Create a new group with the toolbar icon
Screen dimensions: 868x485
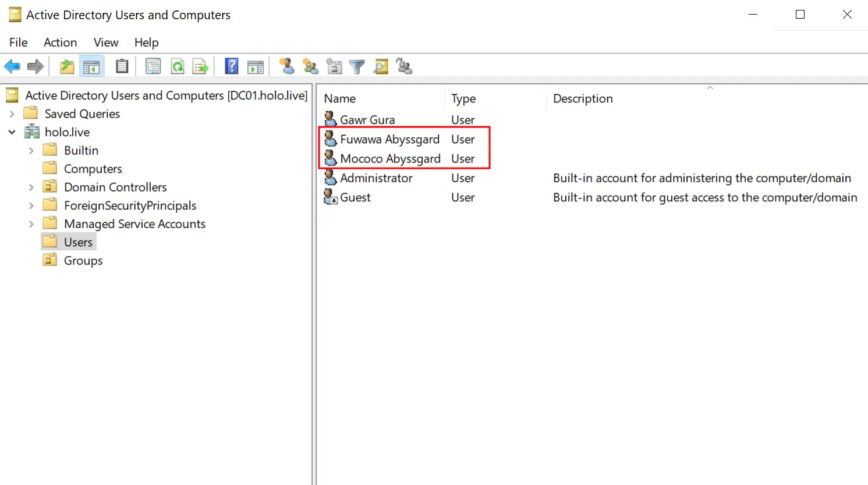coord(310,66)
